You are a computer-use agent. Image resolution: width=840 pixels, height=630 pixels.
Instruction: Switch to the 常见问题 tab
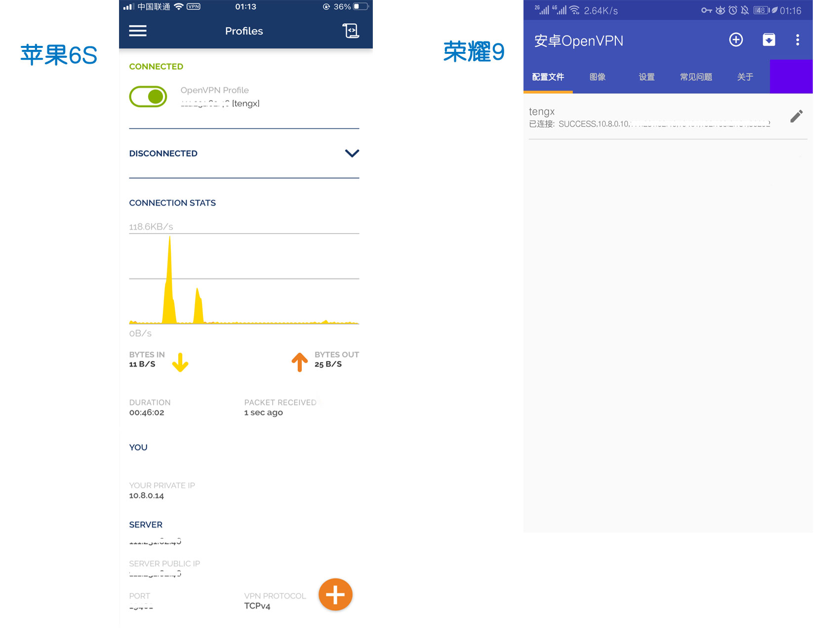[696, 77]
